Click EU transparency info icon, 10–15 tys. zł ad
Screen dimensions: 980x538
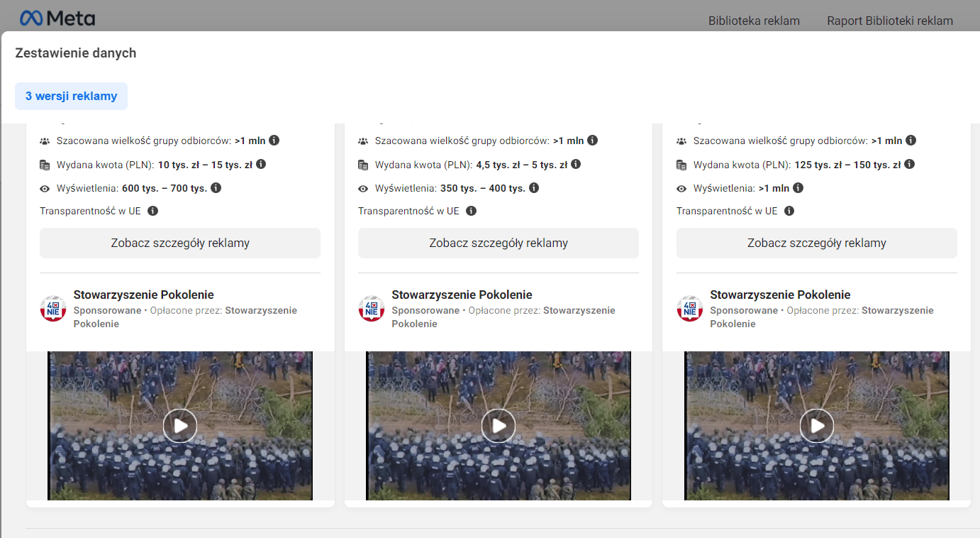152,211
